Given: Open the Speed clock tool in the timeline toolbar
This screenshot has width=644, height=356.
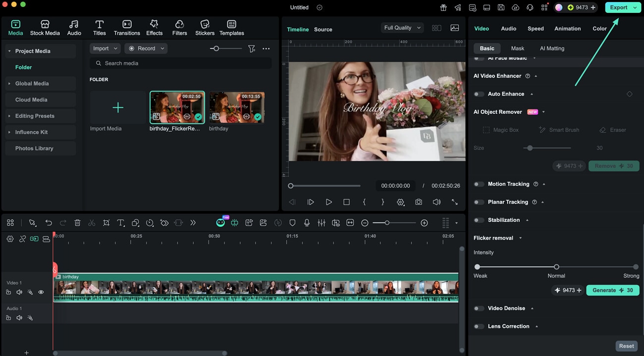Looking at the screenshot, I should coord(150,222).
